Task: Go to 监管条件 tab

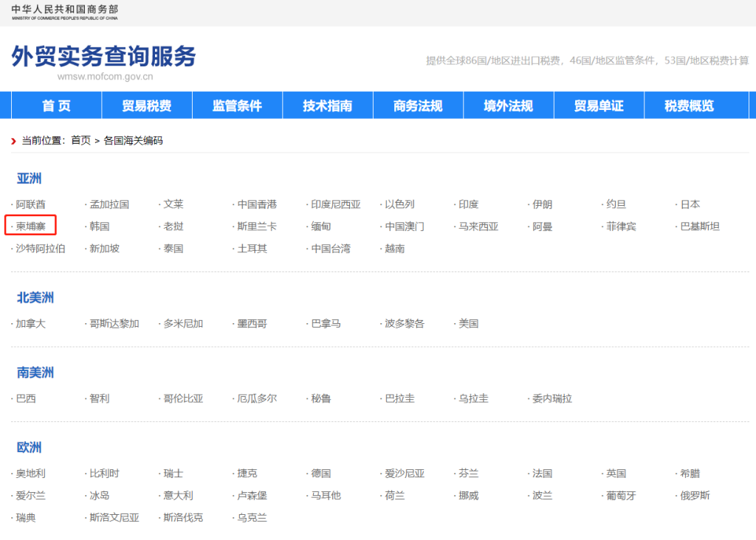Action: [x=237, y=105]
